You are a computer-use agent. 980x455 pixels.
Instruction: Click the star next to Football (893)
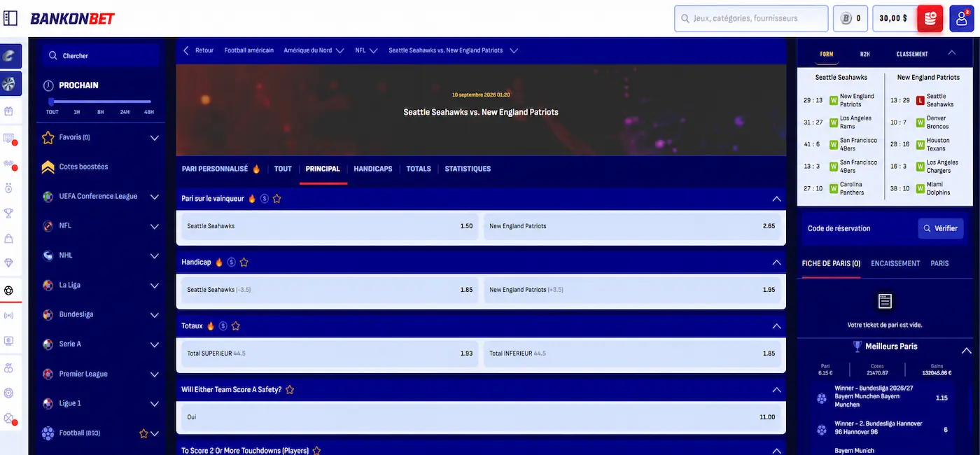point(143,433)
